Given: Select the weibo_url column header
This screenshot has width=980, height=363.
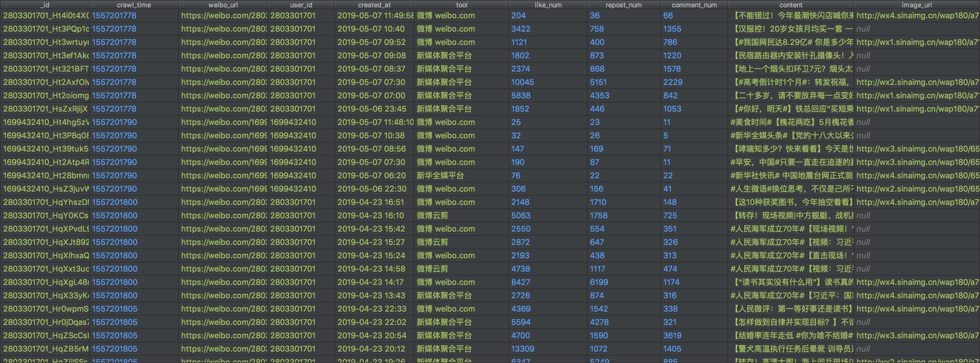Looking at the screenshot, I should [223, 5].
